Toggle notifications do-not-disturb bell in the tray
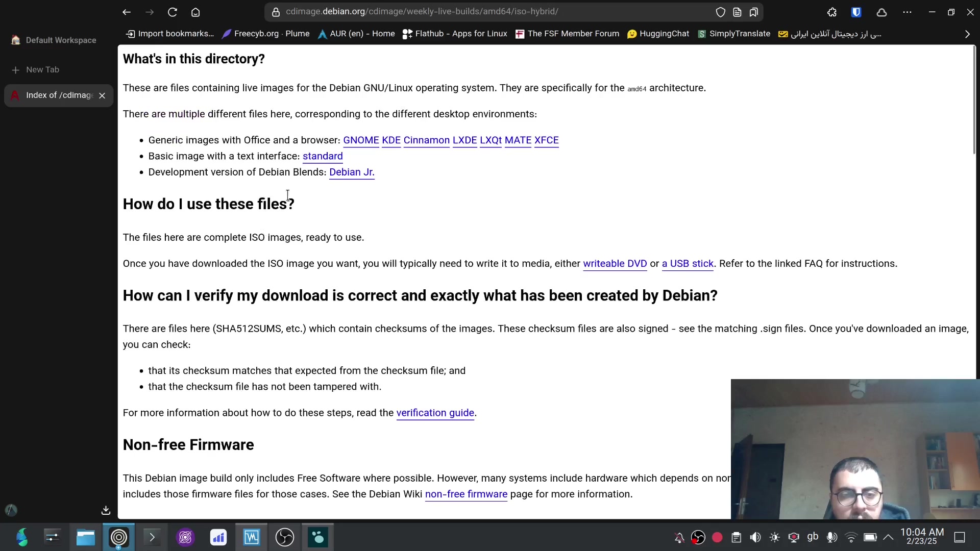The width and height of the screenshot is (980, 551). [679, 537]
